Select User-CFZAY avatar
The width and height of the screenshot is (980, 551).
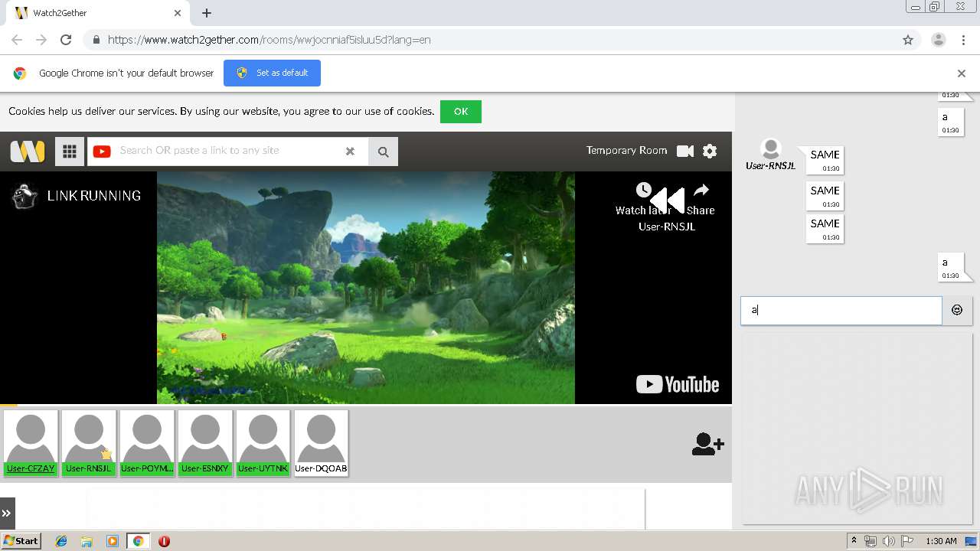click(31, 443)
